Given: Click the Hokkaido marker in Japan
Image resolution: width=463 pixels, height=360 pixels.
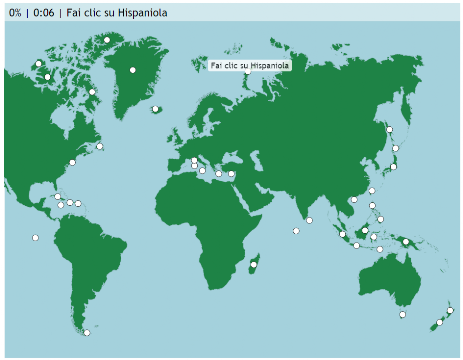Looking at the screenshot, I should (x=389, y=129).
